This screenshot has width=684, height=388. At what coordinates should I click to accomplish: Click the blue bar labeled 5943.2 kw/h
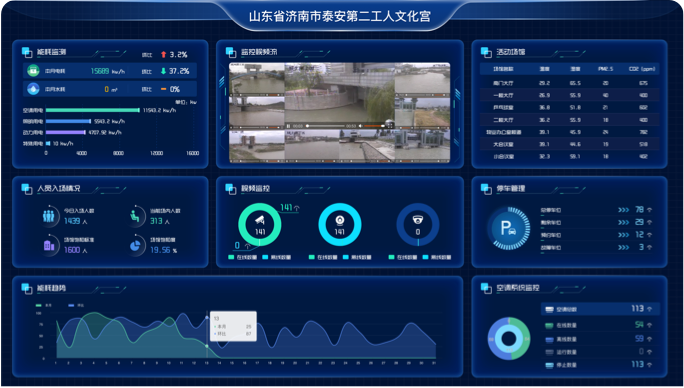(x=68, y=121)
